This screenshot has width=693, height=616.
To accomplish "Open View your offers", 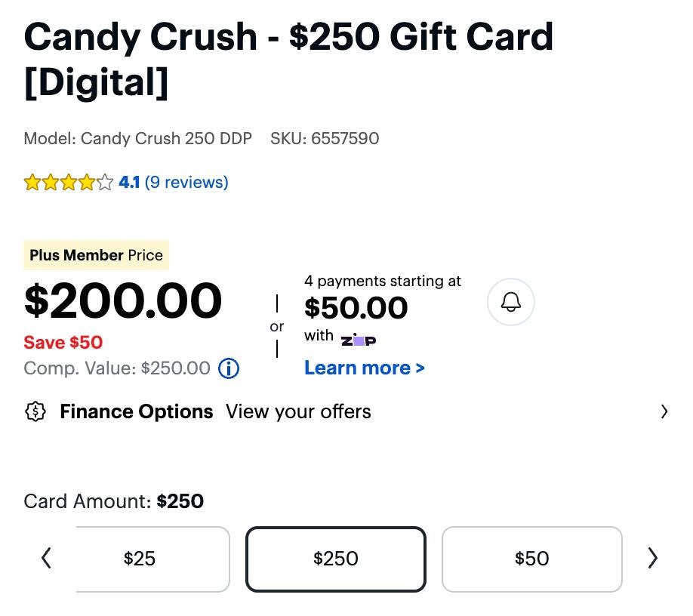I will coord(298,411).
